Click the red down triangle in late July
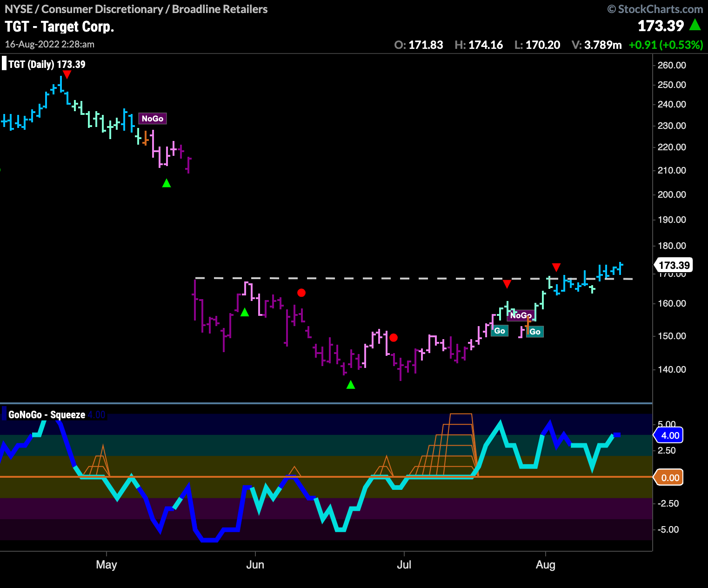The image size is (708, 588). tap(507, 284)
